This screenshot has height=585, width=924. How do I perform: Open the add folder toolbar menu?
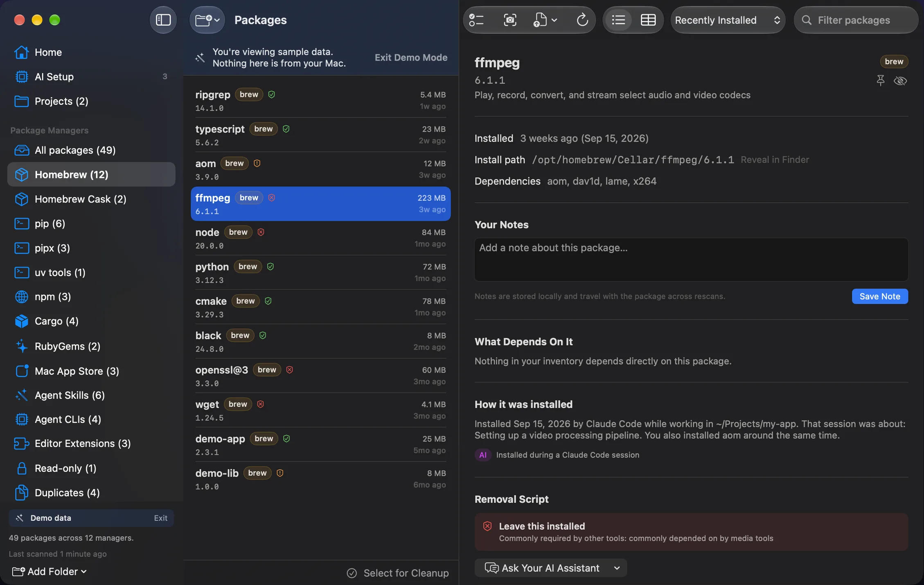(x=207, y=20)
